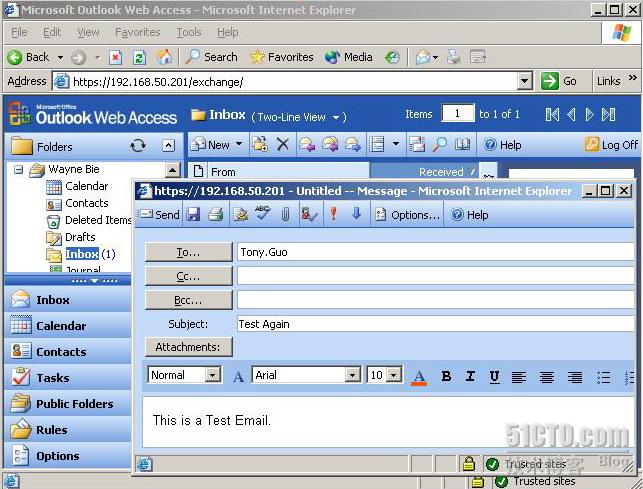Open the Edit menu
This screenshot has height=489, width=643.
coord(52,32)
